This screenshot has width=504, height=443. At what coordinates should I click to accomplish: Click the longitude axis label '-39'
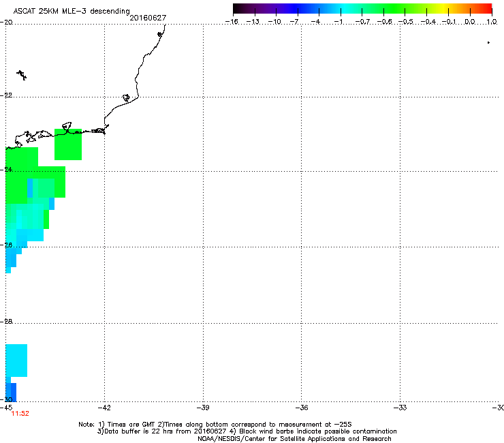point(203,408)
